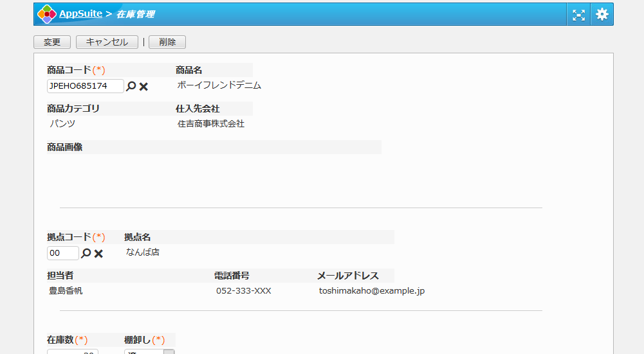Click the AppSuite logo icon
Image resolution: width=644 pixels, height=354 pixels.
coord(46,13)
